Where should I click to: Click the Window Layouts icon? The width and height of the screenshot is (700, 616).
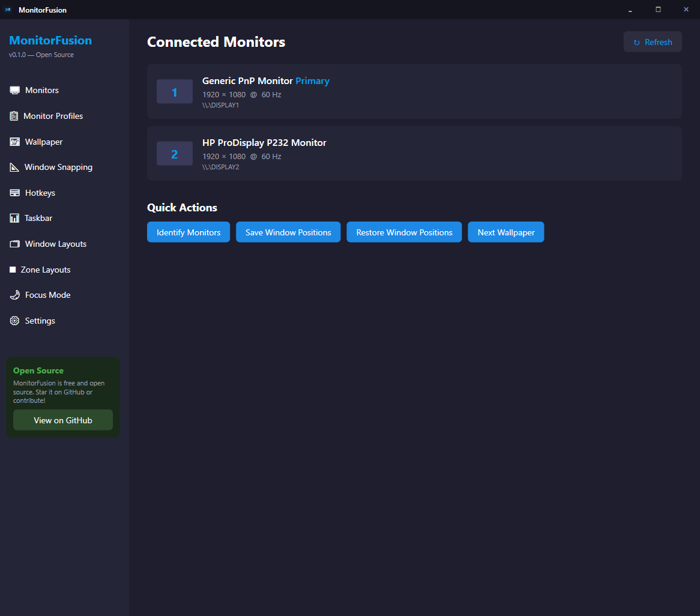pyautogui.click(x=14, y=244)
